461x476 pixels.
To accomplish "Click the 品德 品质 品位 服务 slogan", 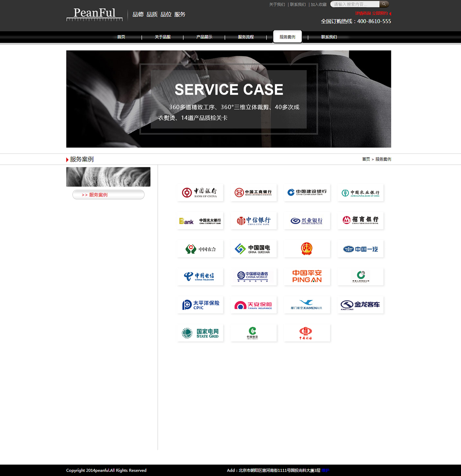I will tap(159, 14).
